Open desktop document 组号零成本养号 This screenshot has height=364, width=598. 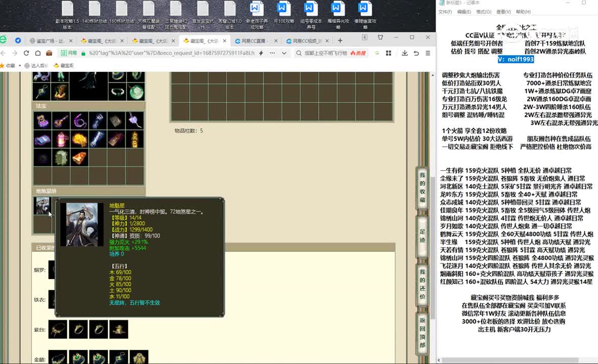click(x=311, y=15)
